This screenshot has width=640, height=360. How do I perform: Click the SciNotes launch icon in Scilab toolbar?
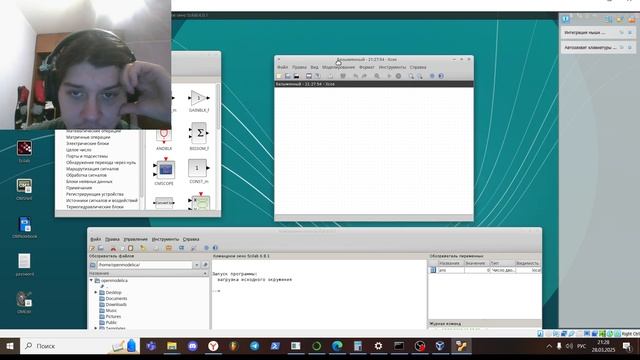click(x=92, y=248)
